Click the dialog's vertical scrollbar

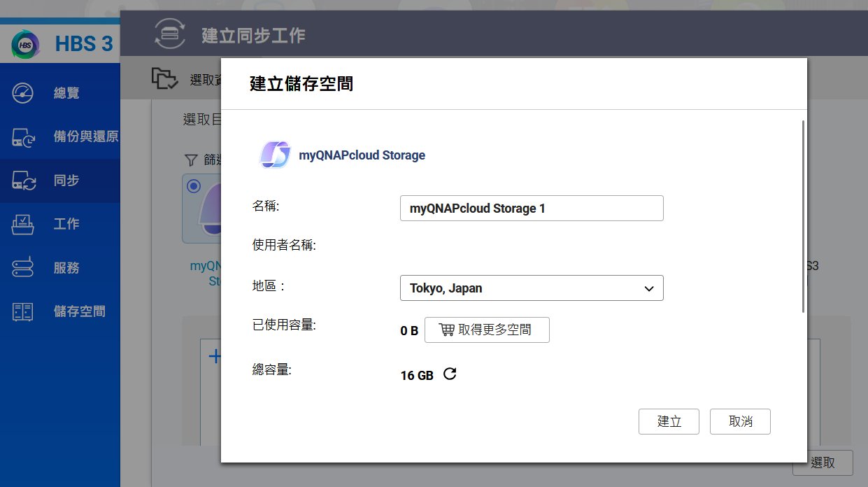point(803,217)
